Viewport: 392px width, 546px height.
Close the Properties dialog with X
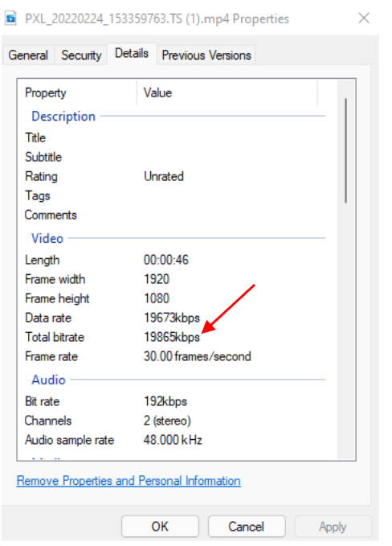pos(364,18)
